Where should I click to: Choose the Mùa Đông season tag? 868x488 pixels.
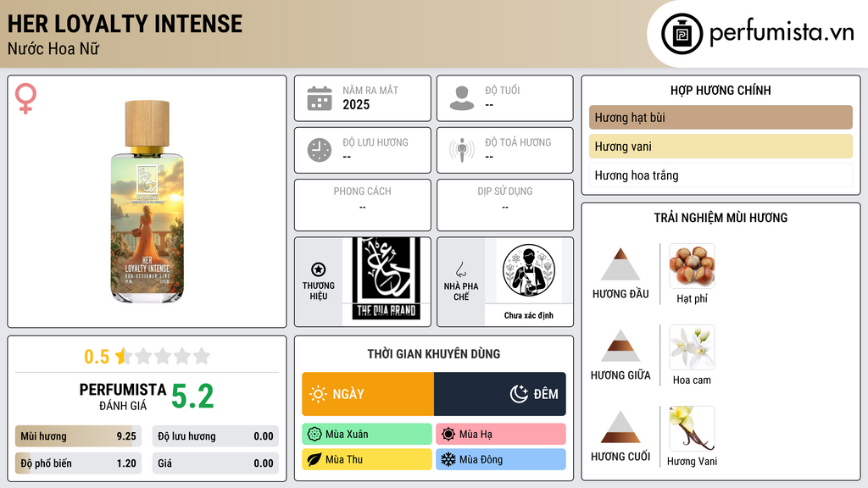pos(501,459)
